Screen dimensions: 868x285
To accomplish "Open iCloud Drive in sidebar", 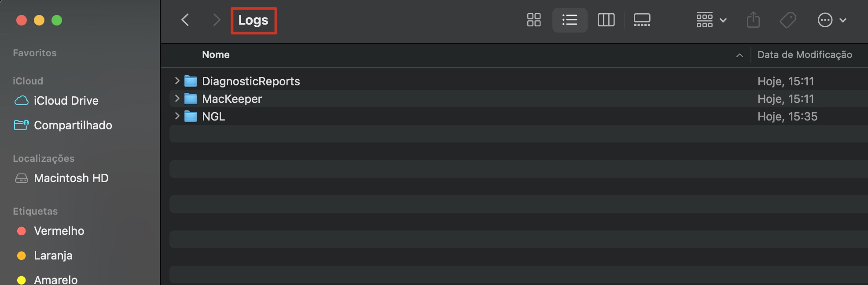I will pyautogui.click(x=66, y=101).
